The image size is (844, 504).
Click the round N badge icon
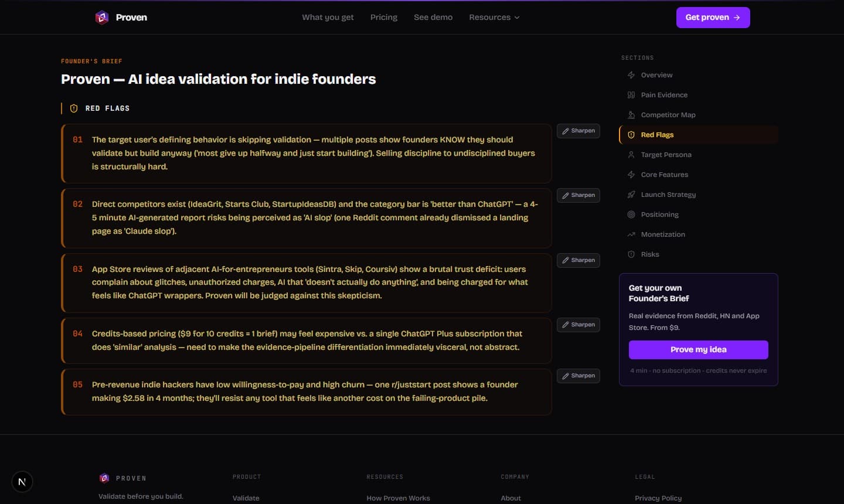tap(22, 482)
